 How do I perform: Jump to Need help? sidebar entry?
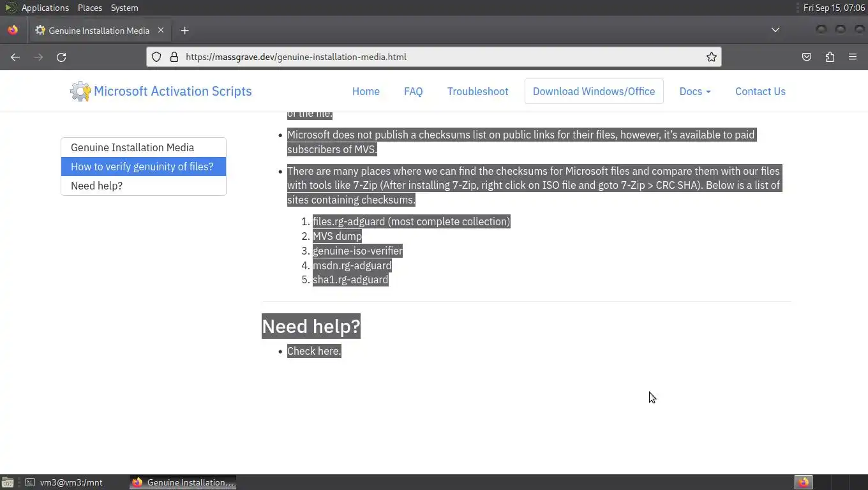click(x=144, y=186)
